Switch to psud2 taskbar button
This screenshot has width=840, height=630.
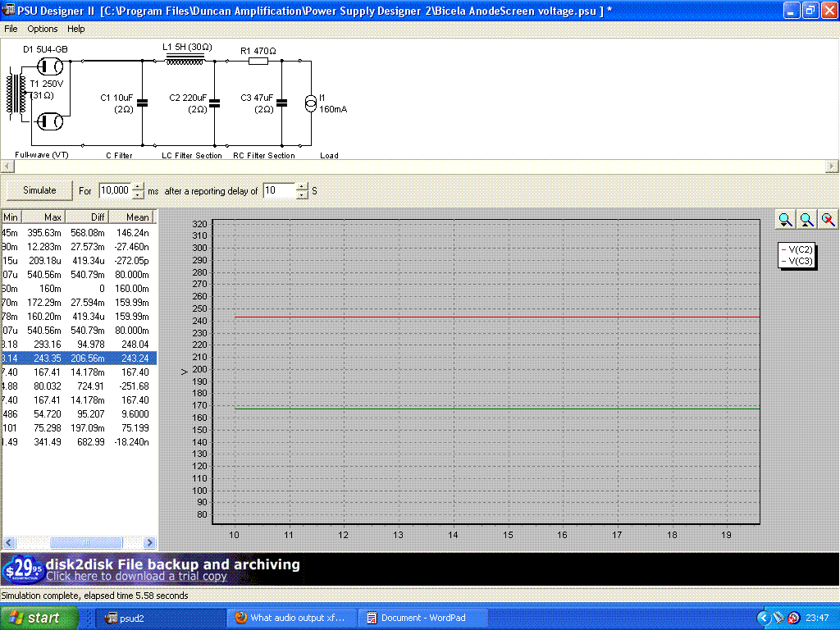tap(160, 618)
